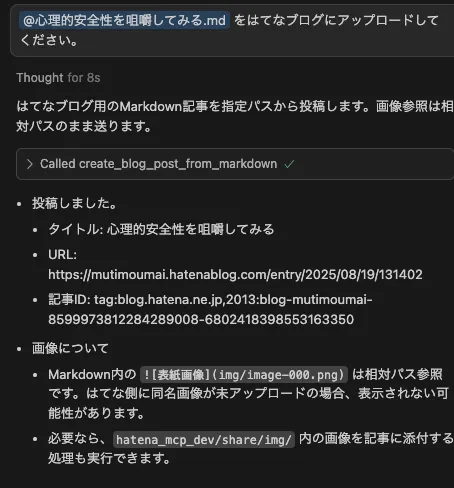The image size is (454, 488).
Task: Click the "Markdown内の" bullet text
Action: pos(92,374)
